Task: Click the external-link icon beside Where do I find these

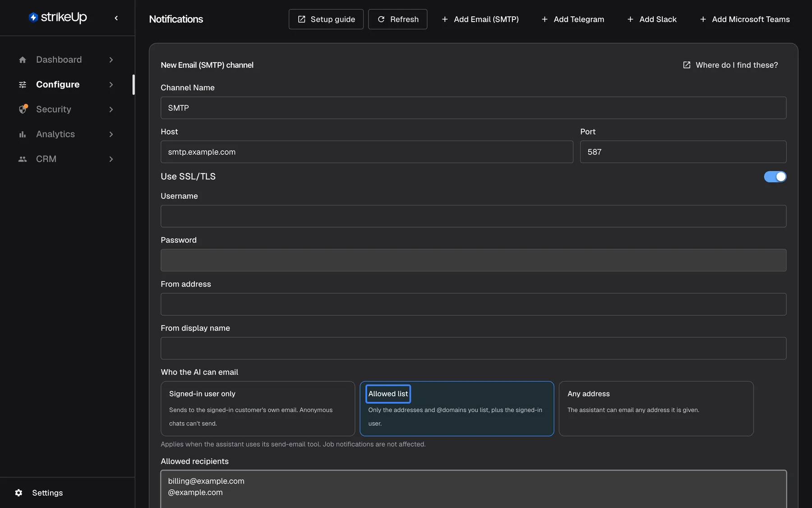Action: pyautogui.click(x=687, y=65)
